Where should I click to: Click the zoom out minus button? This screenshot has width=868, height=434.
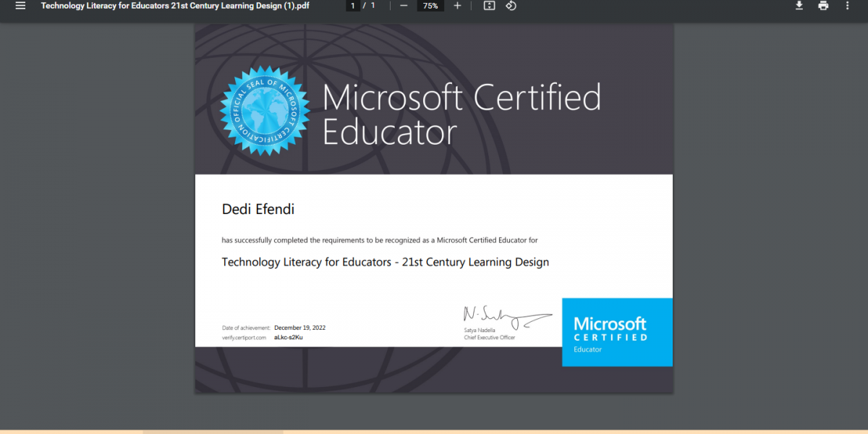point(404,6)
